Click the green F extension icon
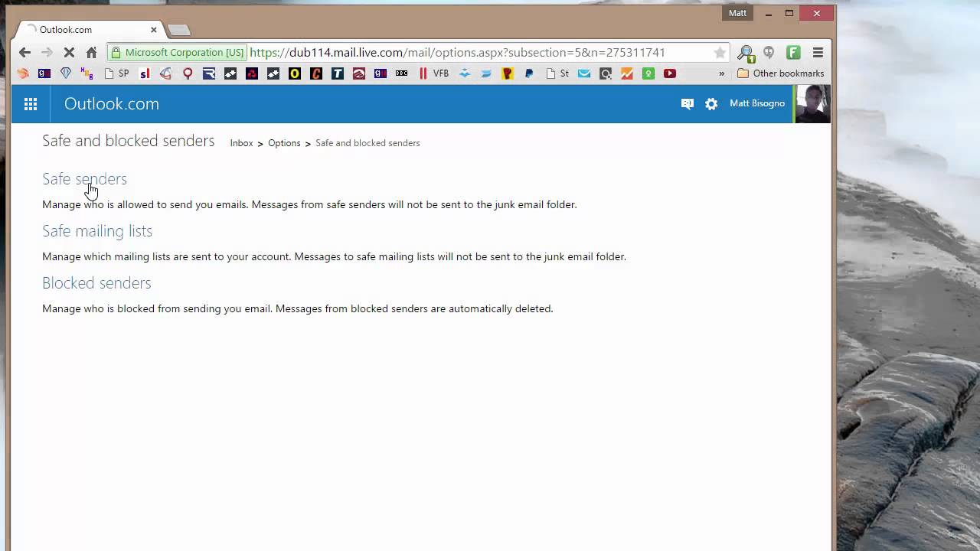 (793, 53)
